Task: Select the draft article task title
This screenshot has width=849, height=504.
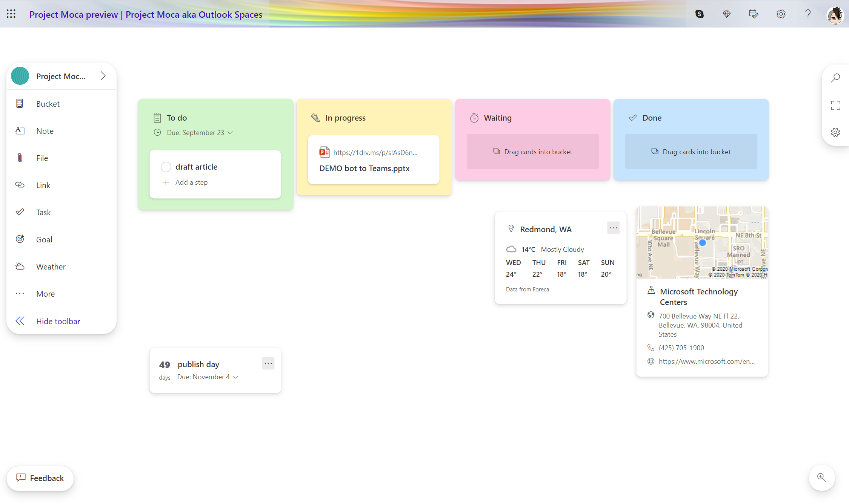Action: coord(196,167)
